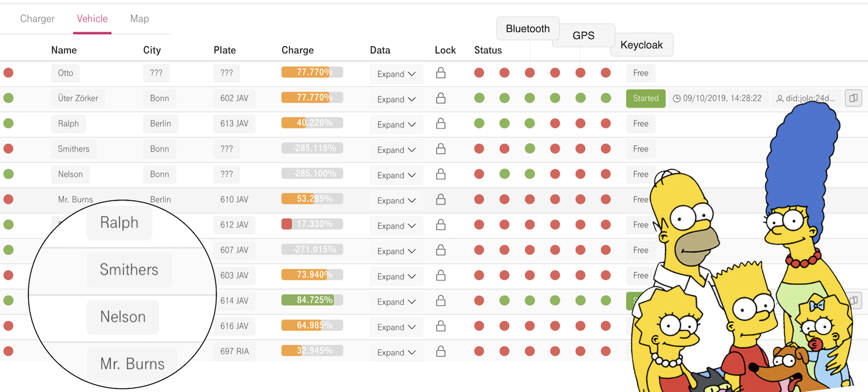Click the lock icon for Üter Zörker
This screenshot has width=868, height=392.
click(440, 98)
